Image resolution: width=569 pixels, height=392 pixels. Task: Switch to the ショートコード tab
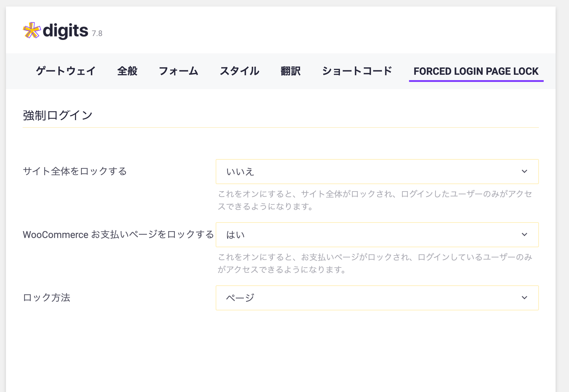pyautogui.click(x=357, y=71)
